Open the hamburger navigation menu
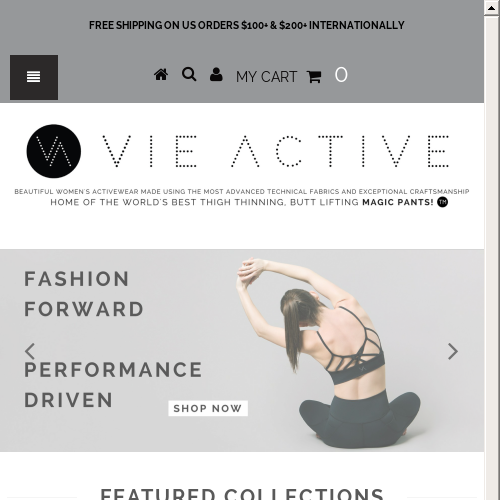The height and width of the screenshot is (500, 500). coord(34,77)
